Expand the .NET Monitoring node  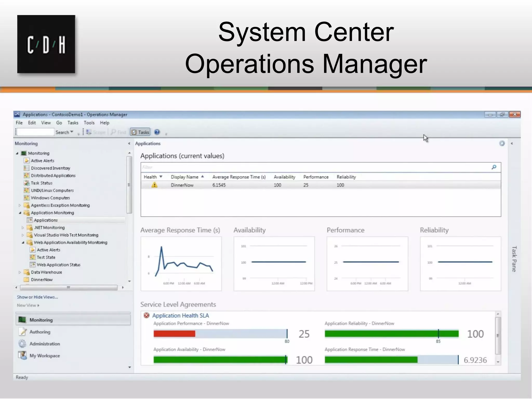click(x=23, y=228)
